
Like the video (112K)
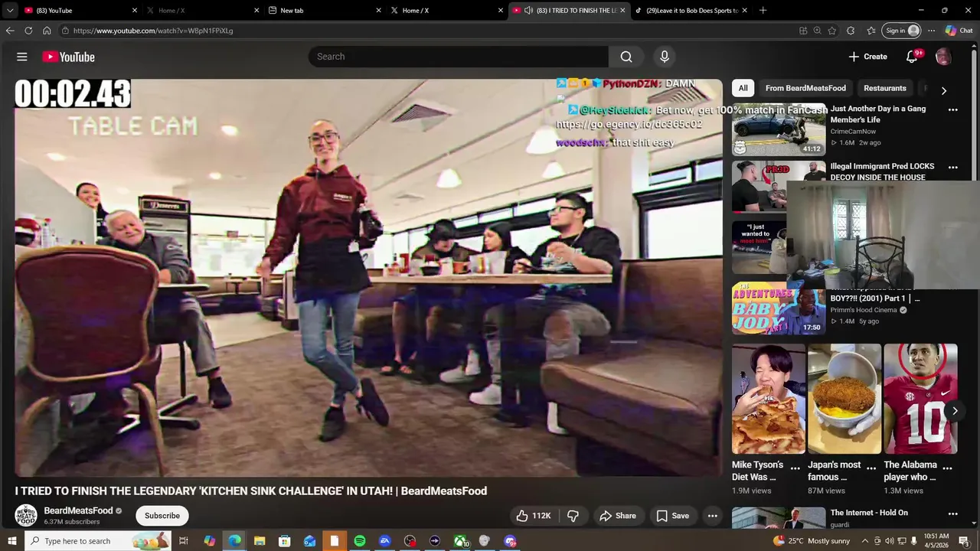(x=534, y=516)
